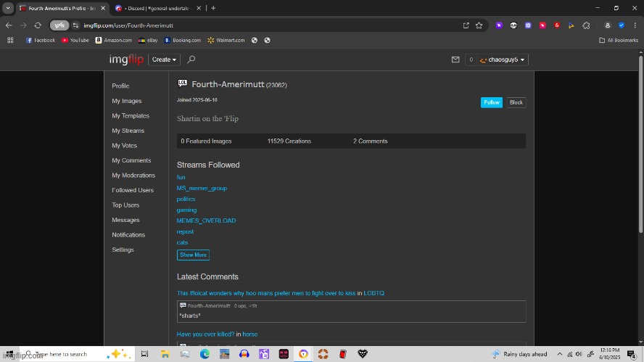644x362 pixels.
Task: Open the Chrome profile avatar icon
Action: [x=608, y=25]
